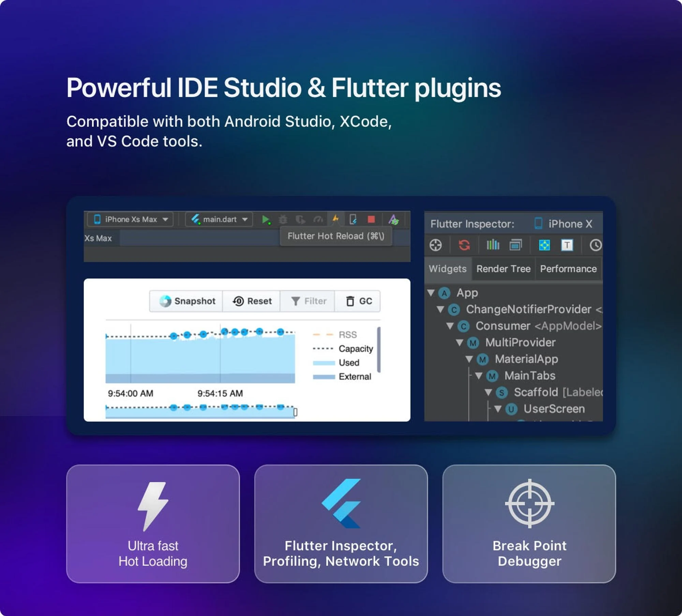Click the Ultra fast Hot Loading card

coord(153,524)
